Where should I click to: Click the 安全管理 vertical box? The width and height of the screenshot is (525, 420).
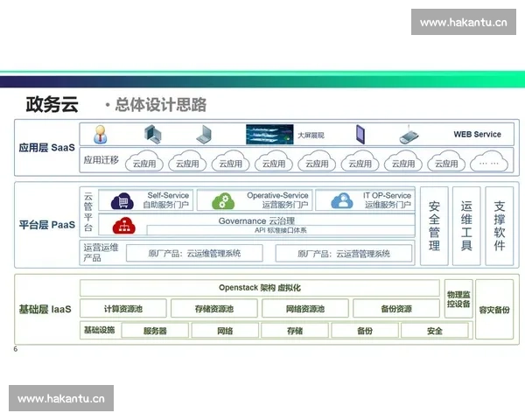[434, 226]
